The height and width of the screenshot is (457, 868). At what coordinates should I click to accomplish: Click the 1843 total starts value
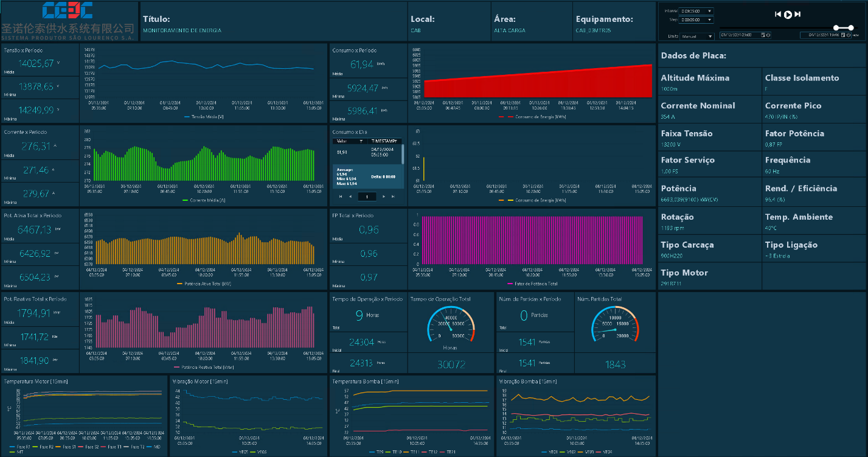pos(616,365)
